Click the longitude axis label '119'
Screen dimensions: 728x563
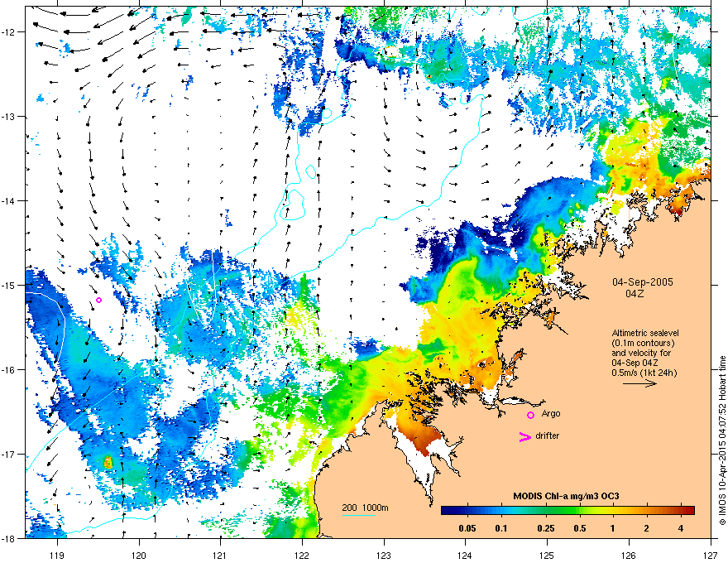pos(58,555)
